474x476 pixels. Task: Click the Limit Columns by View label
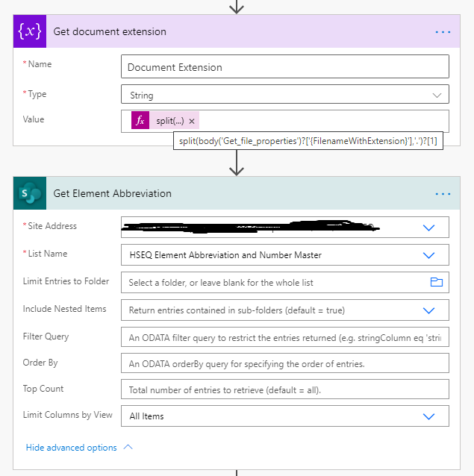point(68,415)
